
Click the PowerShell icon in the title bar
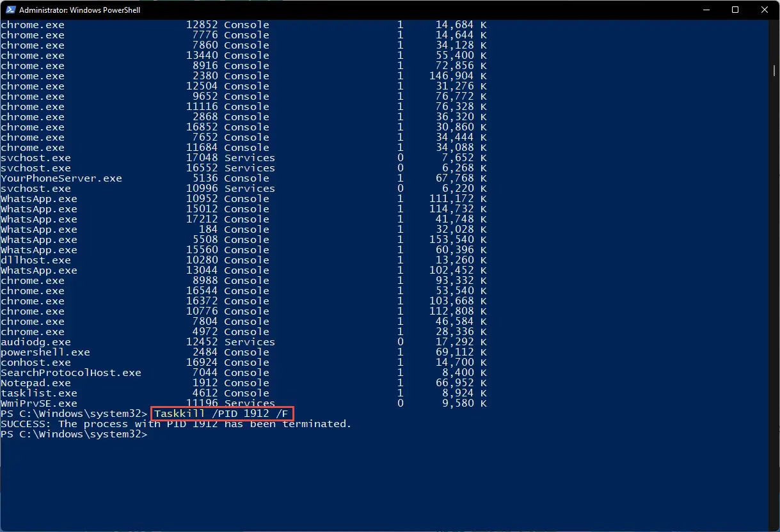coord(10,10)
